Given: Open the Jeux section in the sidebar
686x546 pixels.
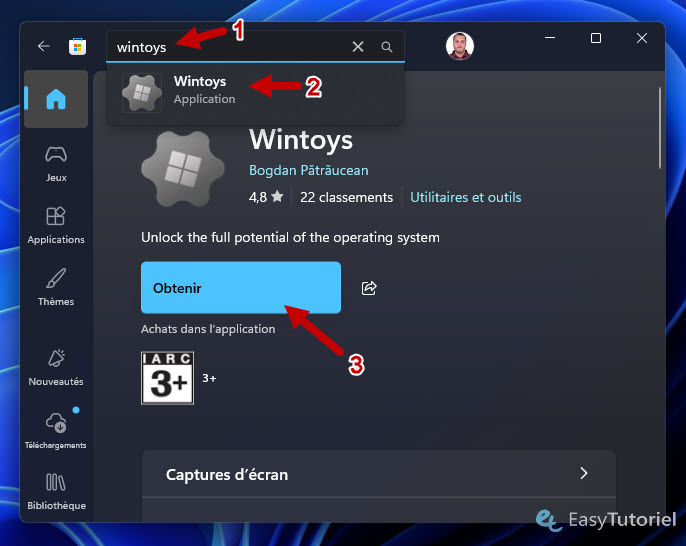Looking at the screenshot, I should pyautogui.click(x=56, y=164).
